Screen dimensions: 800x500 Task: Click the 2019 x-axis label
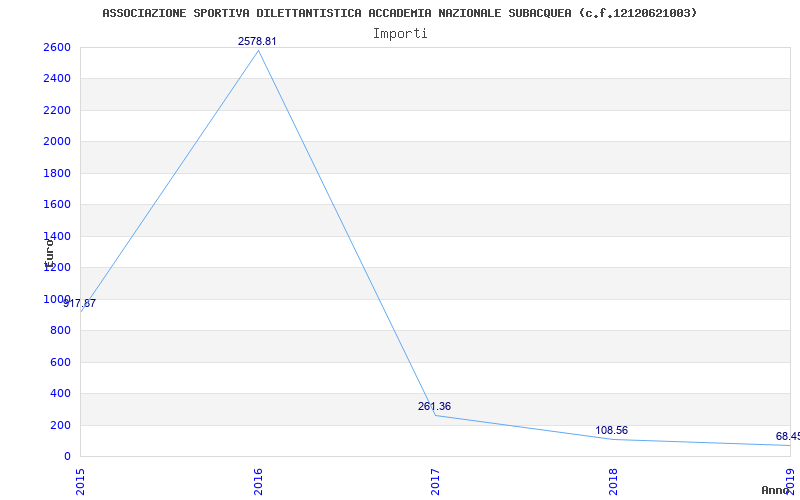790,482
